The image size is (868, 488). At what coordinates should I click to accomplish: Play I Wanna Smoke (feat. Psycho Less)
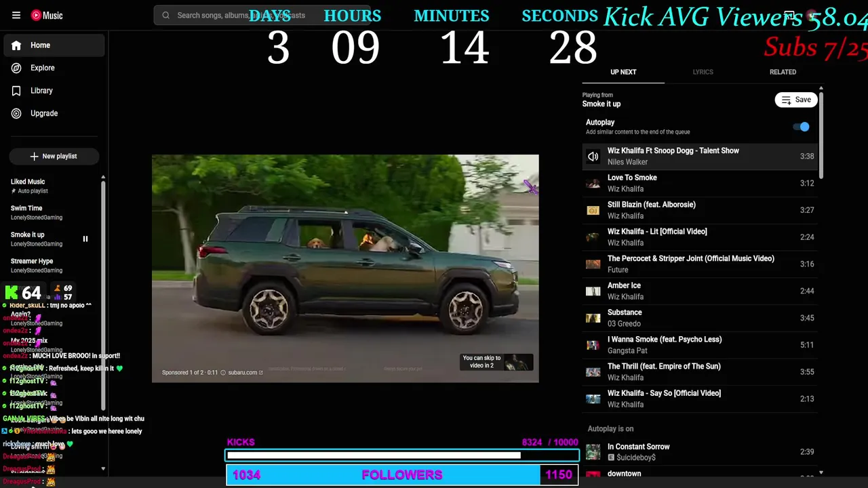pos(700,345)
